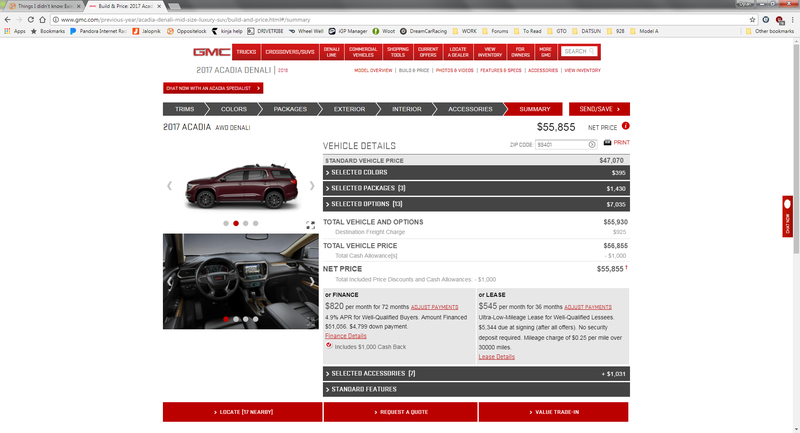Expand Selected Options section

point(476,204)
